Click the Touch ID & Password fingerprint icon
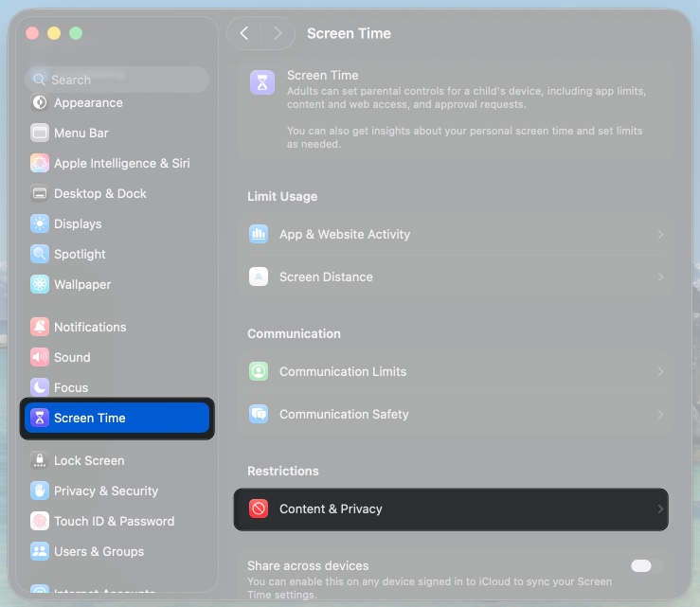 click(x=39, y=521)
